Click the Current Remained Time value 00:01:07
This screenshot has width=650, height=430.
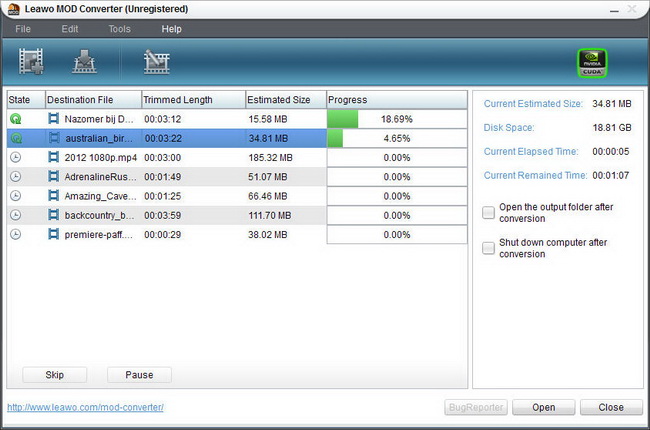click(x=611, y=175)
